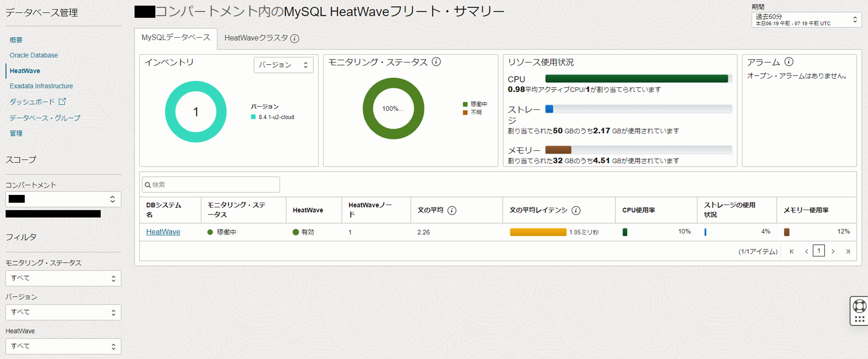Open the ダッシュボード link
The width and height of the screenshot is (868, 359).
click(x=33, y=102)
